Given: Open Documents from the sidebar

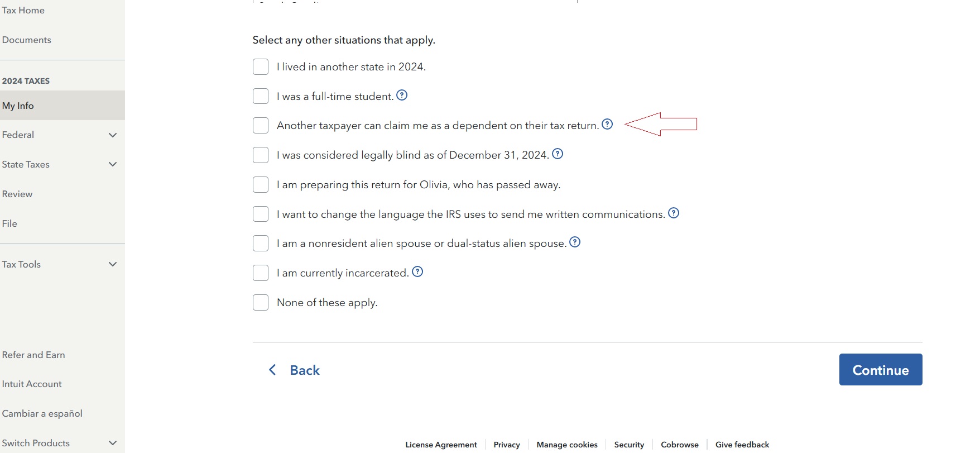Looking at the screenshot, I should click(x=27, y=40).
